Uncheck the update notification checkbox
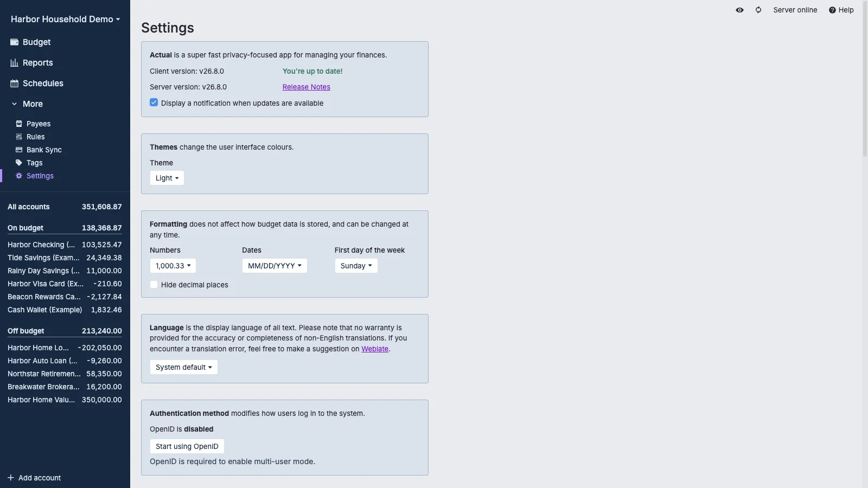 154,102
